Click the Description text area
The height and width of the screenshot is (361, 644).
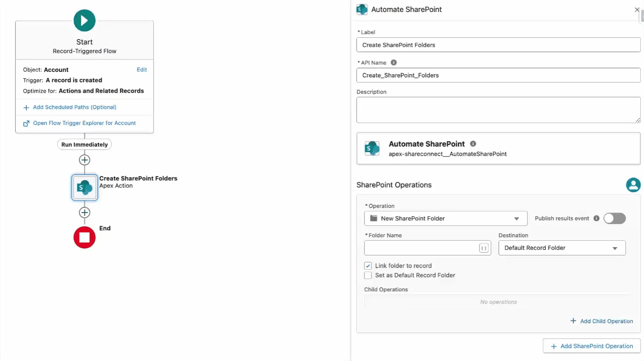click(x=499, y=110)
